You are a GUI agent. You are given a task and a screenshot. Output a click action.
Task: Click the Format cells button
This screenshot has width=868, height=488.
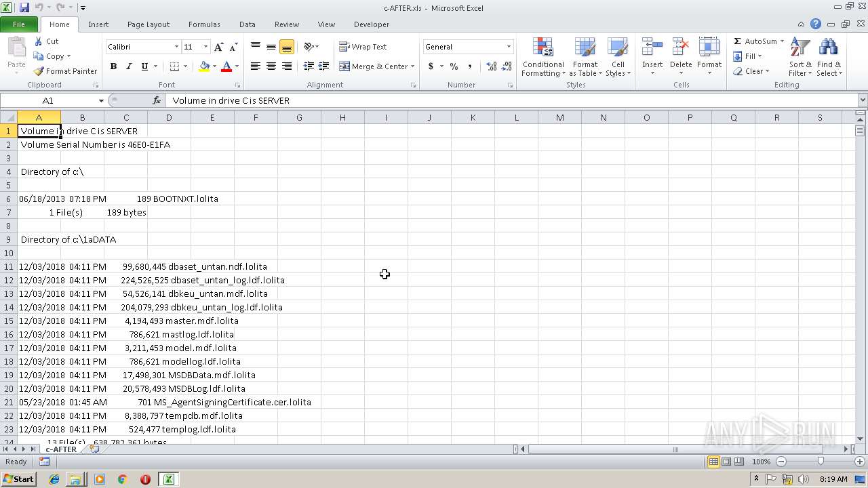(x=709, y=58)
